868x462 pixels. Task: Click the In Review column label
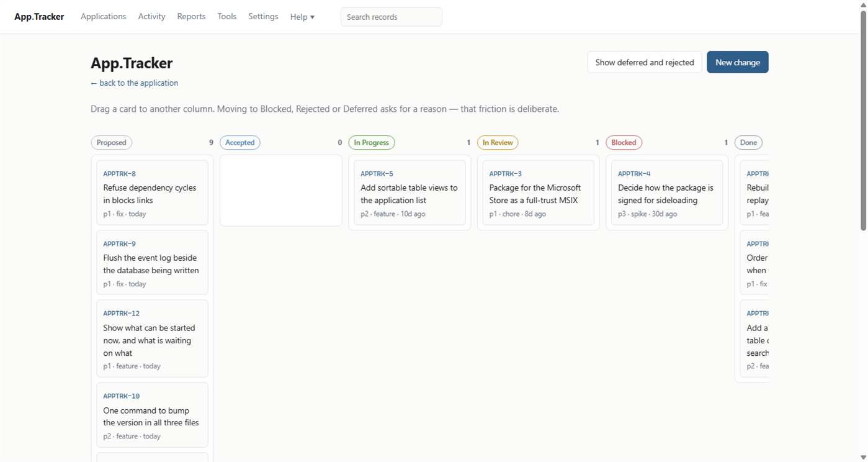pos(498,143)
